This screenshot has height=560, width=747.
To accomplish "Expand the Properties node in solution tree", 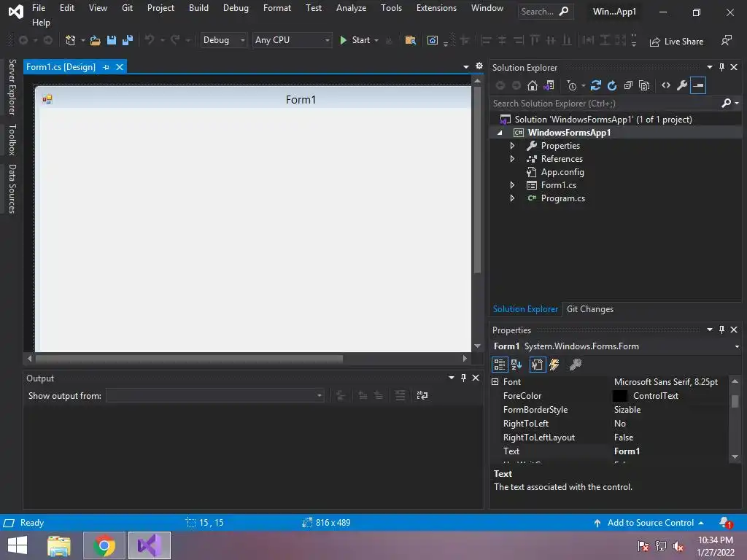I will coord(512,146).
